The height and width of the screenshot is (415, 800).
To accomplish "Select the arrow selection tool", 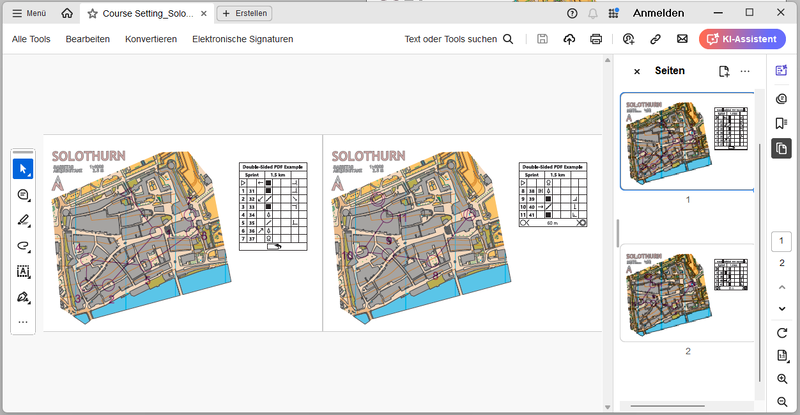I will tap(23, 168).
